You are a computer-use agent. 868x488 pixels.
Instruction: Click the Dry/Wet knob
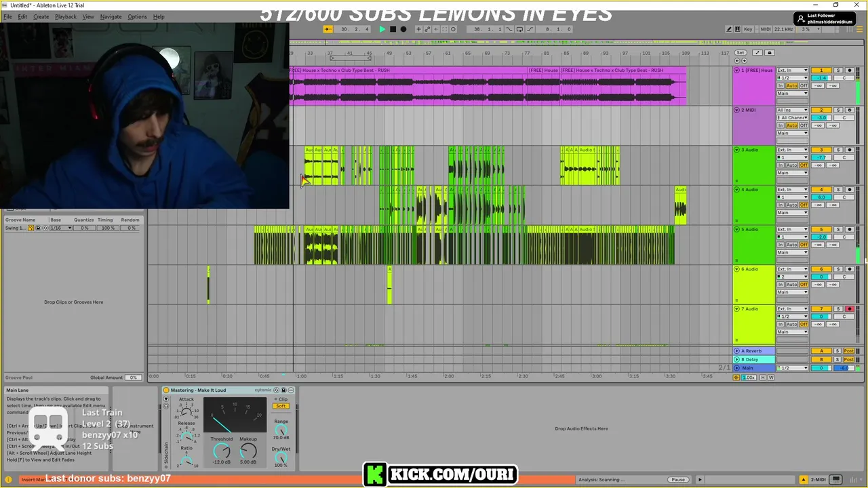click(281, 458)
